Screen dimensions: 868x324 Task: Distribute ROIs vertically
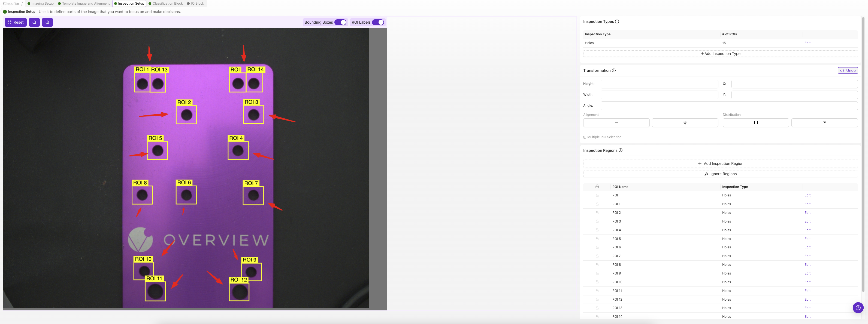pos(825,122)
